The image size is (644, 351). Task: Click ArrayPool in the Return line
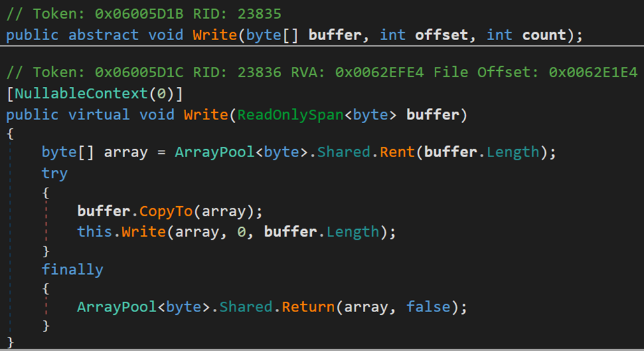[x=117, y=307]
